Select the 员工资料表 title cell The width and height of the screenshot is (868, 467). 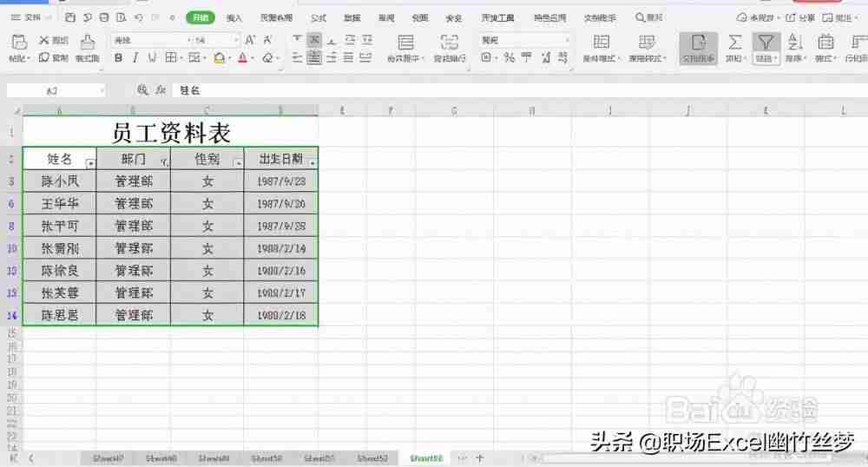[170, 132]
